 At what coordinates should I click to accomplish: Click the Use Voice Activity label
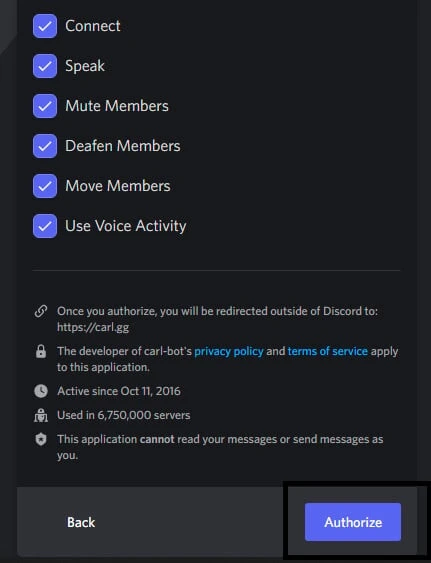pos(126,226)
